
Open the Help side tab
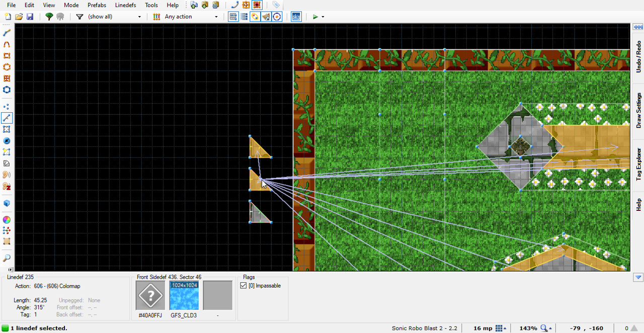point(638,204)
